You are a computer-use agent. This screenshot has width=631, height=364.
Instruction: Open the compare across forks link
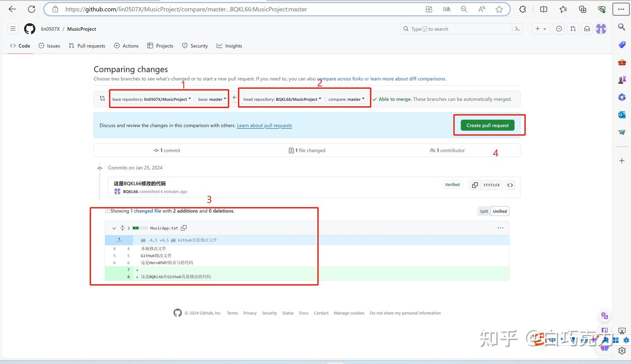tap(340, 78)
